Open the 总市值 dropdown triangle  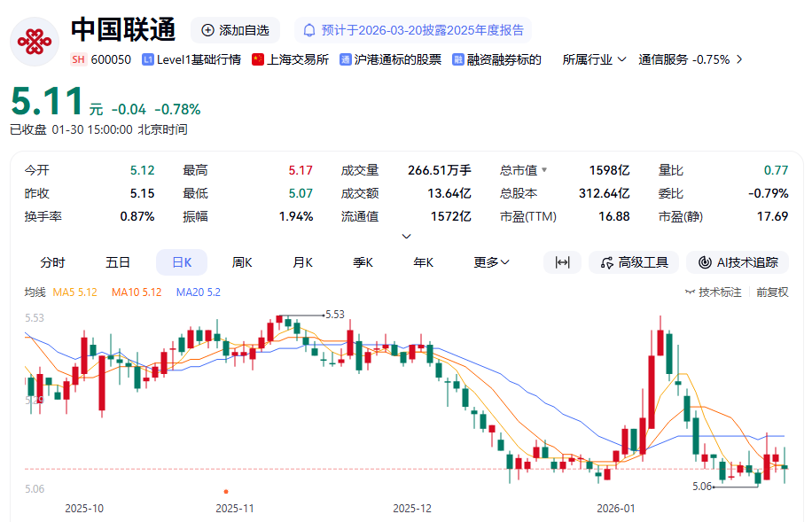pos(544,170)
